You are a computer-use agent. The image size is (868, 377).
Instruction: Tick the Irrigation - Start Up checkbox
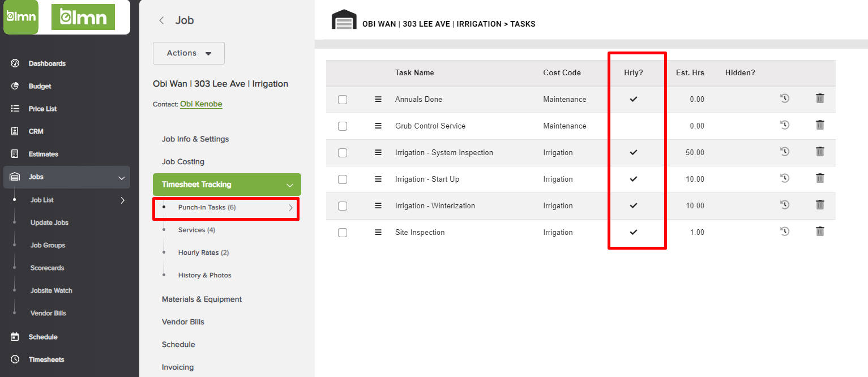343,179
